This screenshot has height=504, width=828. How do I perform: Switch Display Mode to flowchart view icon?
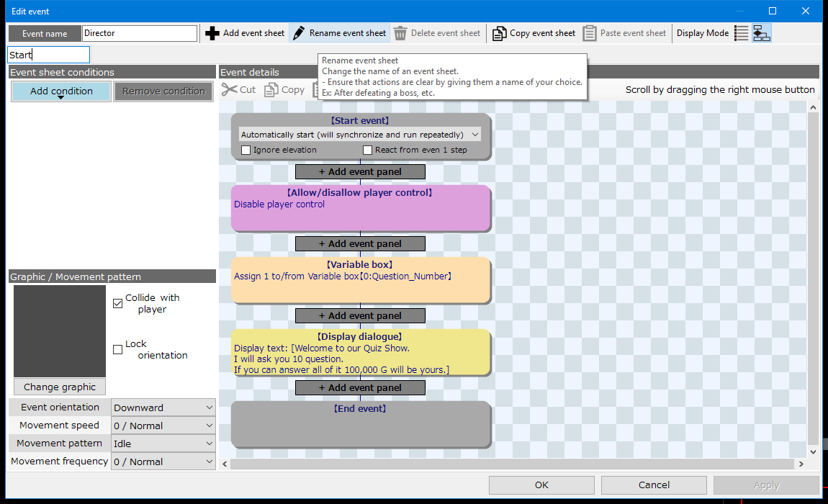pos(762,33)
